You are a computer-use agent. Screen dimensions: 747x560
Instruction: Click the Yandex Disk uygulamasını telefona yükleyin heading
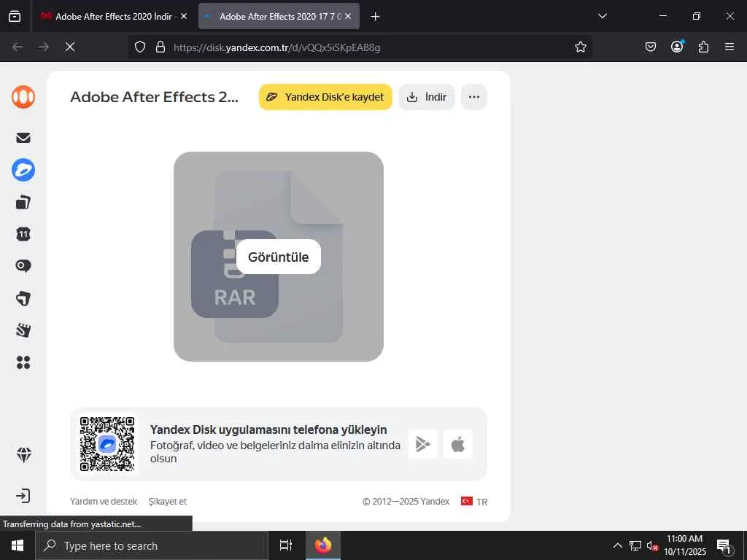pos(268,429)
